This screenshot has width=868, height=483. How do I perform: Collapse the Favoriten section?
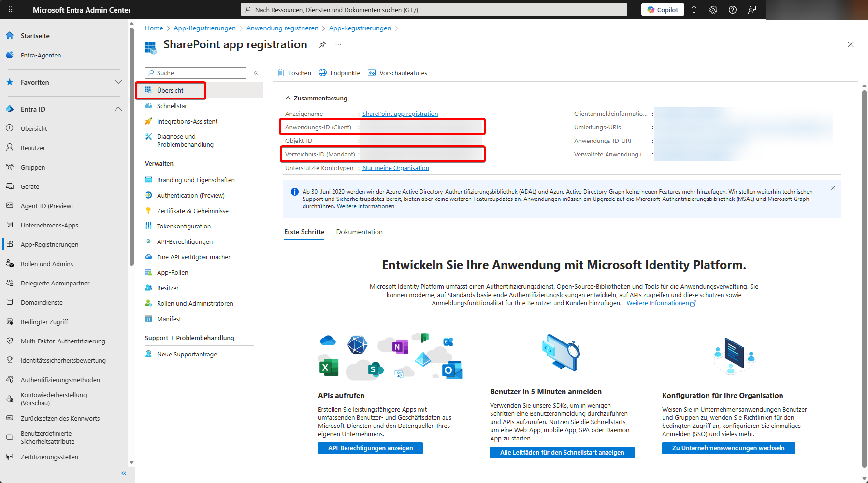click(118, 82)
